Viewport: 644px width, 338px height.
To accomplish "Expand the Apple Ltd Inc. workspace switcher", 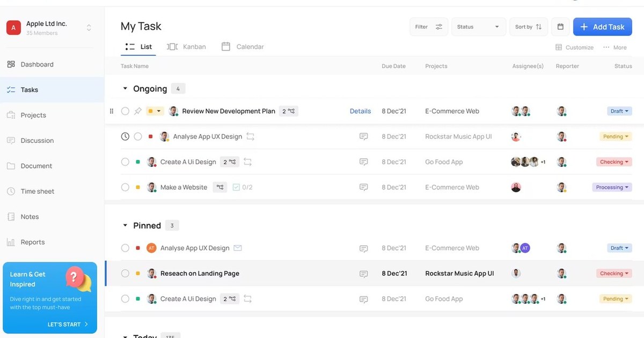I will point(89,27).
